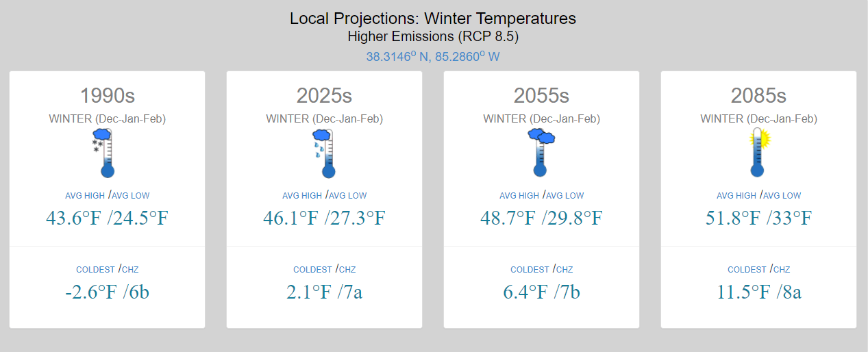
Task: Open the 38.3146° N, 85.2860° W coordinates link
Action: pyautogui.click(x=433, y=56)
